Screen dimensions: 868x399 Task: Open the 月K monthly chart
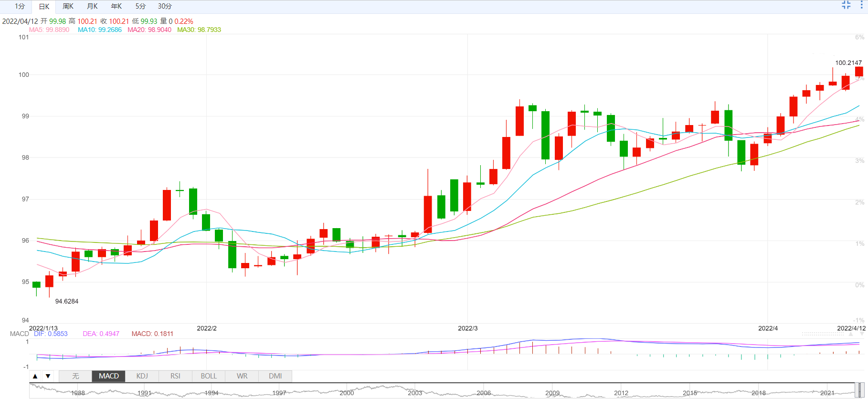click(x=93, y=7)
